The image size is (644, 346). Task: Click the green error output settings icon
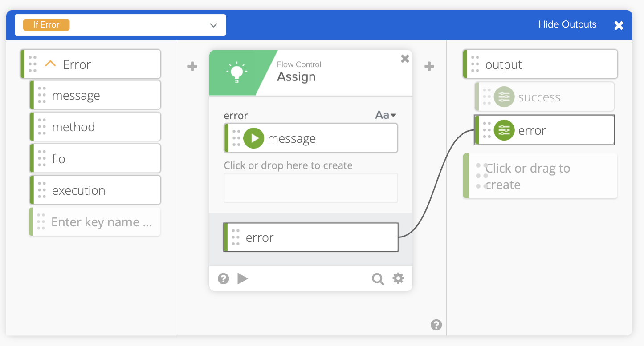click(504, 130)
